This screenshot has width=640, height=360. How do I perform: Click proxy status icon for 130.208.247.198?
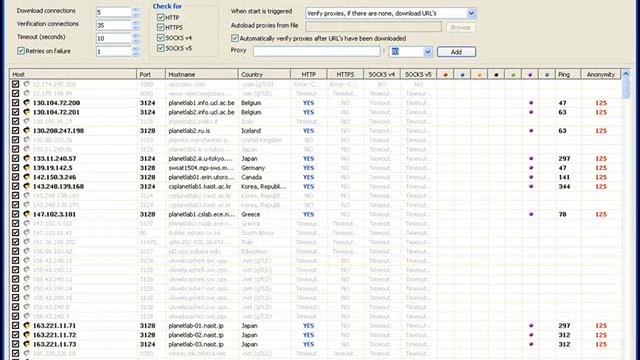tap(27, 131)
